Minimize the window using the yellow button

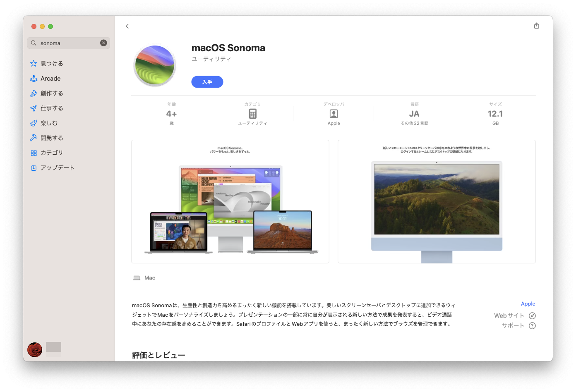(x=42, y=26)
